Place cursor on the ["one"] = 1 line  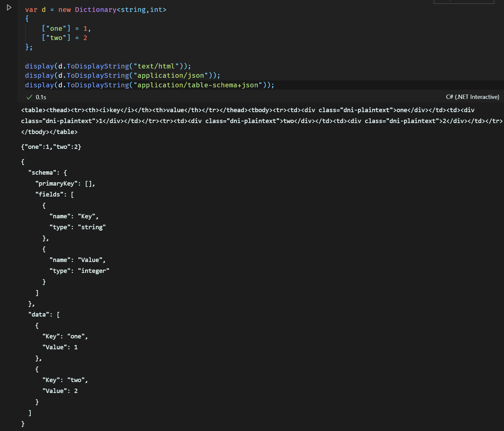point(66,28)
